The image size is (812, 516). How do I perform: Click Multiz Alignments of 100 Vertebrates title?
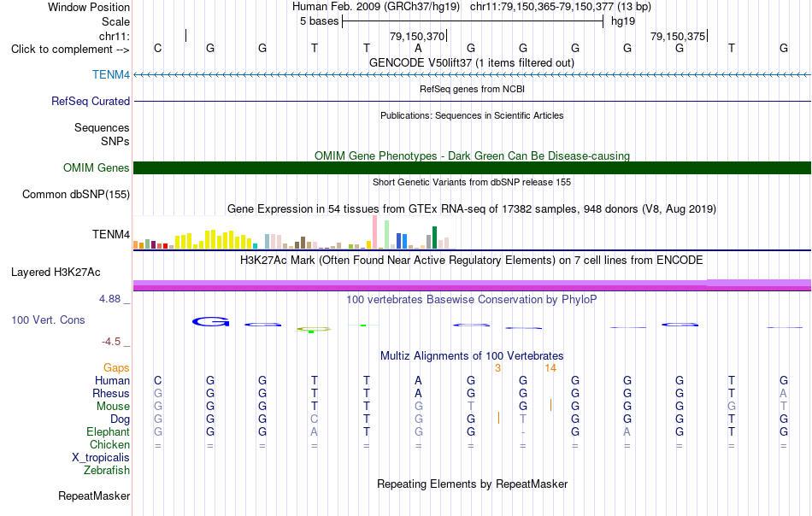click(472, 355)
